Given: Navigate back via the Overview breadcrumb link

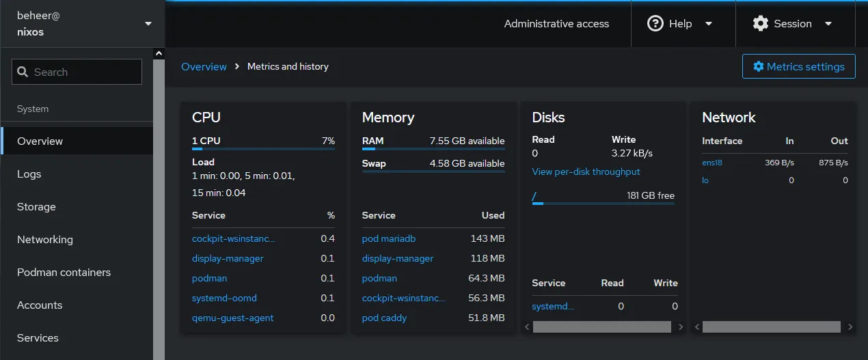Looking at the screenshot, I should pyautogui.click(x=204, y=67).
